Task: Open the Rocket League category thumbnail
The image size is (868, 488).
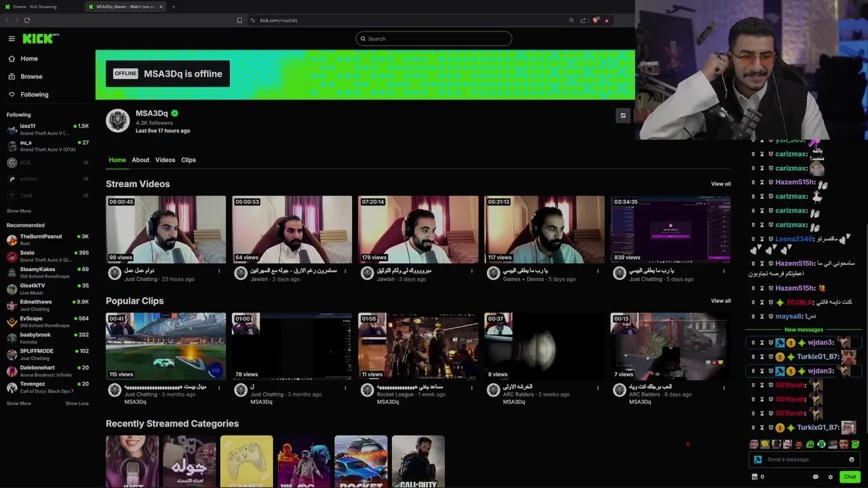Action: click(x=361, y=462)
